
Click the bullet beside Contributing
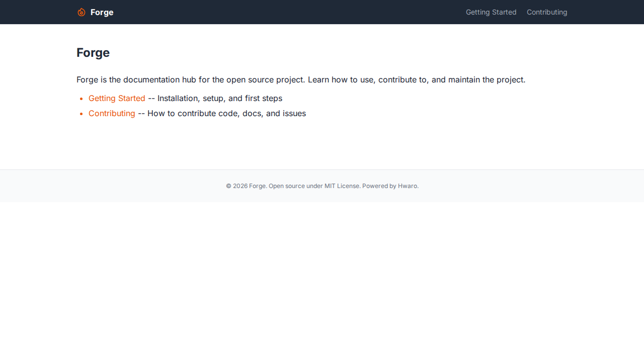coord(81,114)
